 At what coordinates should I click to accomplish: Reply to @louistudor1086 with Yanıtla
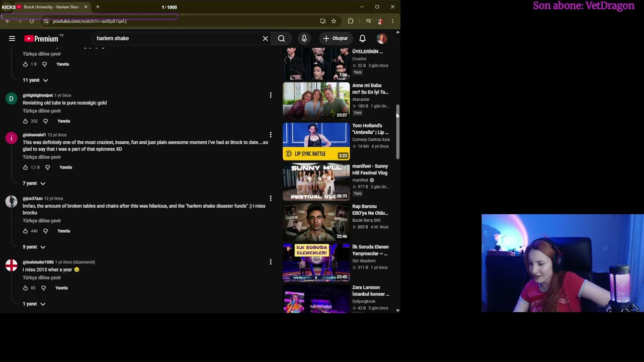point(61,288)
